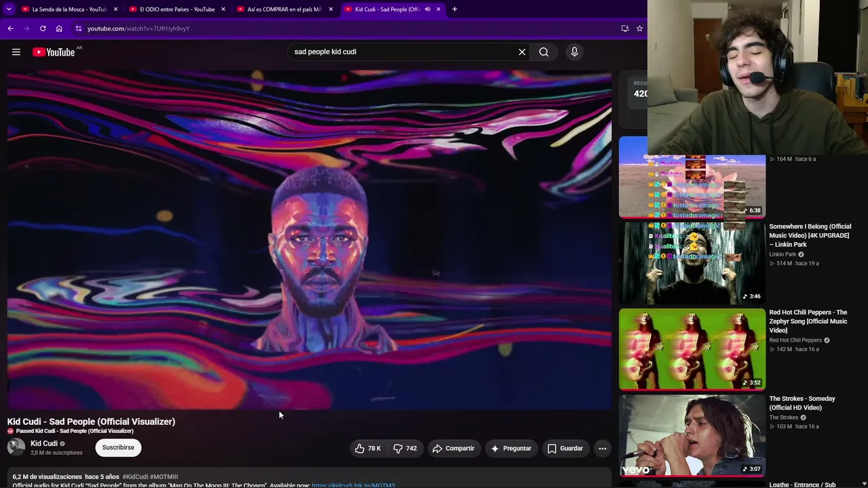Bookmark this page with the star icon
Screen dimensions: 868x488
click(x=639, y=28)
